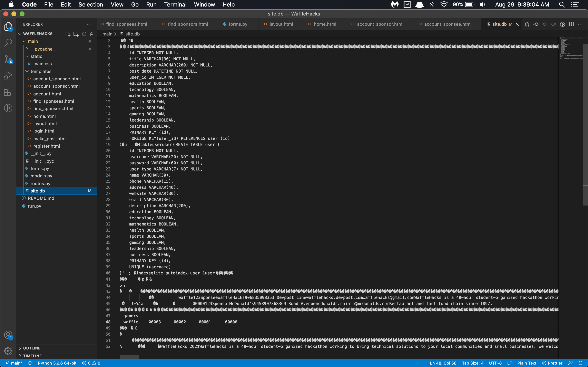The image size is (588, 367).
Task: Collapse all folders in Explorer
Action: pos(92,34)
